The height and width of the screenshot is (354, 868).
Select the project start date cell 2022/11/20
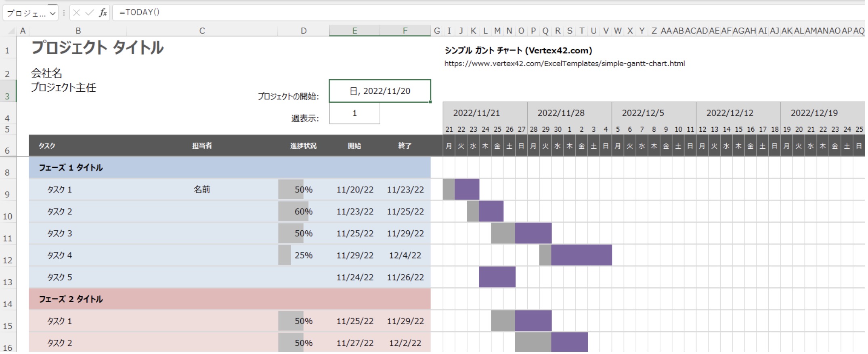(x=380, y=91)
